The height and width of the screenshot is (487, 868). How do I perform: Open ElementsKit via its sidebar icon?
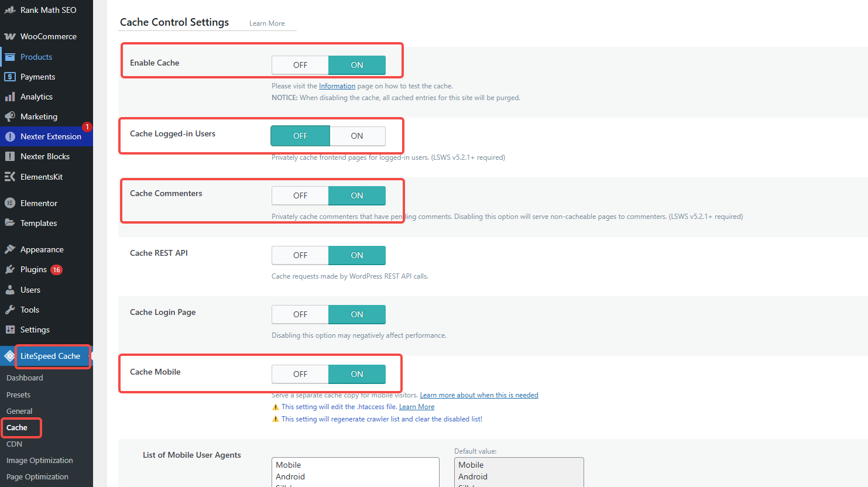[x=10, y=177]
